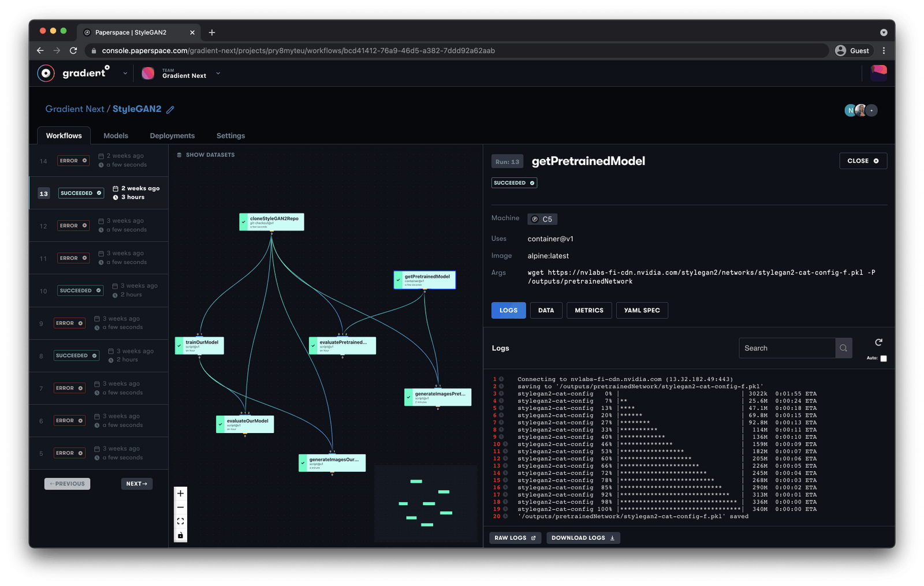
Task: Click the checkmark toggle on cloneStyleGAN2Repo node
Action: pos(243,221)
